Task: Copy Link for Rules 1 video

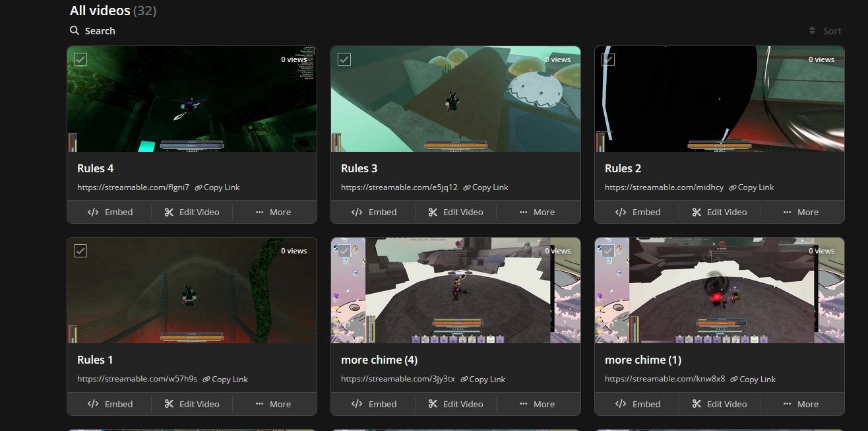Action: click(226, 380)
